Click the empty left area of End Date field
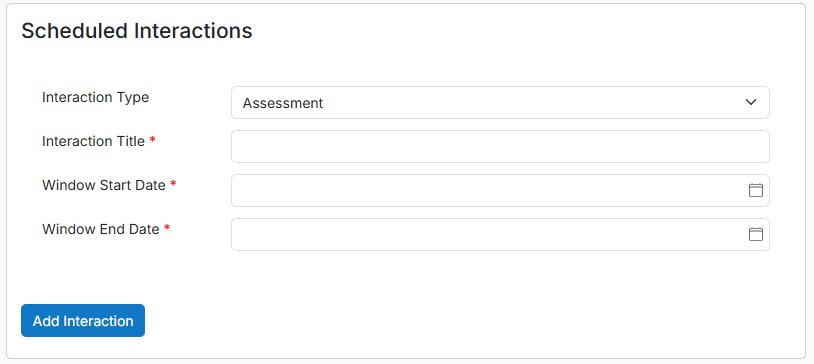 [x=311, y=234]
